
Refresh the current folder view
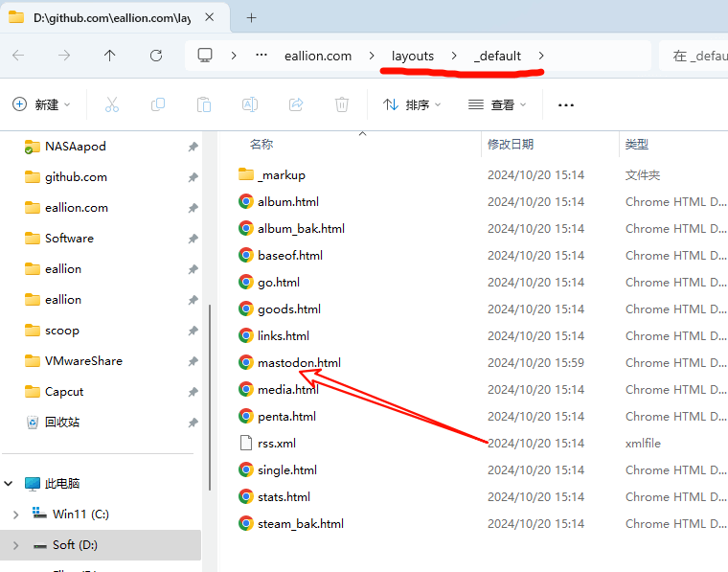(x=156, y=56)
